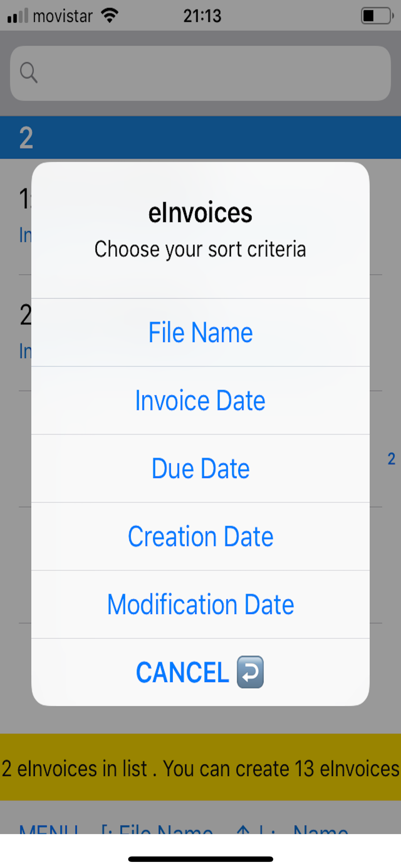This screenshot has width=401, height=868.
Task: Choose Invoice Date sort criteria
Action: point(200,400)
